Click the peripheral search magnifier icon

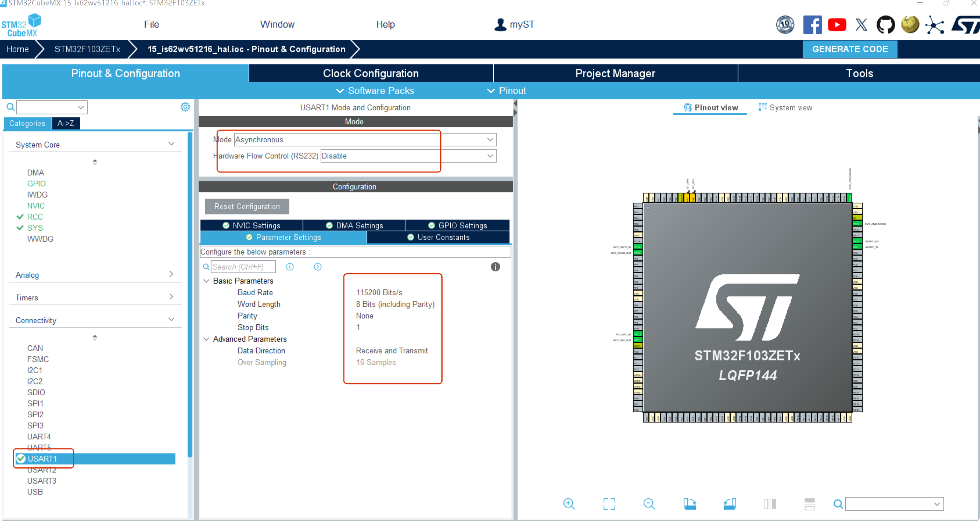10,107
